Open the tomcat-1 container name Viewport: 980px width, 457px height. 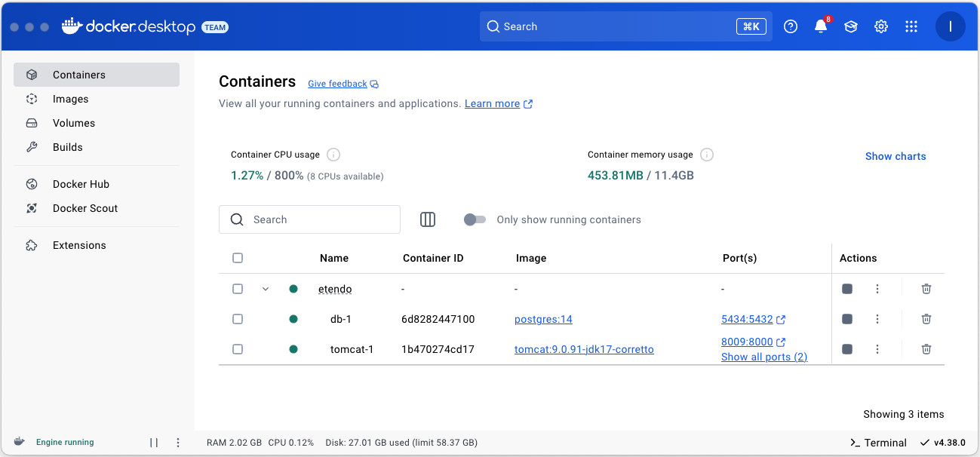coord(352,349)
